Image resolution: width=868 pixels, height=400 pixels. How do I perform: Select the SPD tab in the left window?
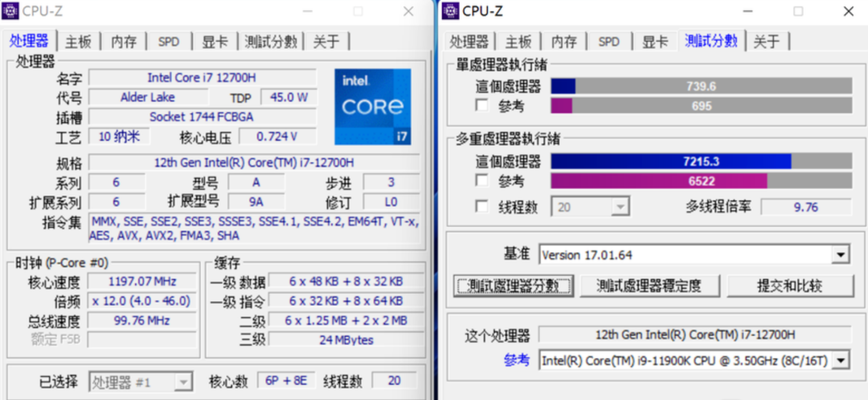(168, 41)
